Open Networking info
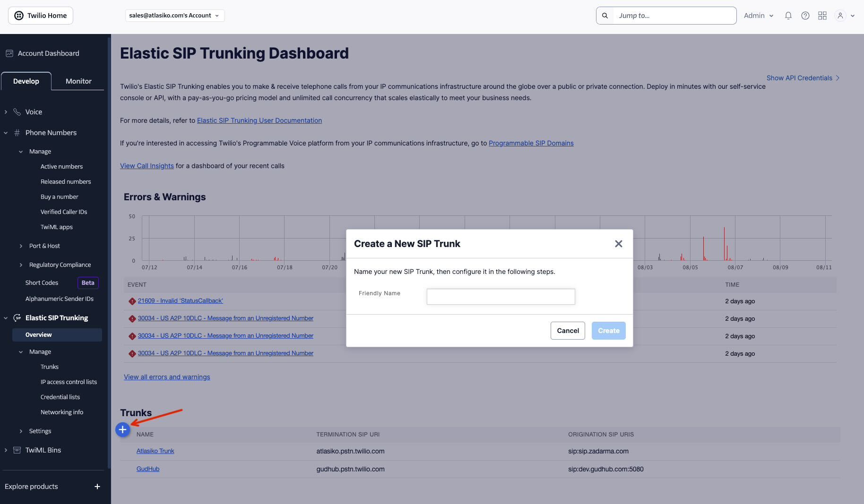Viewport: 864px width, 504px height. coord(62,412)
